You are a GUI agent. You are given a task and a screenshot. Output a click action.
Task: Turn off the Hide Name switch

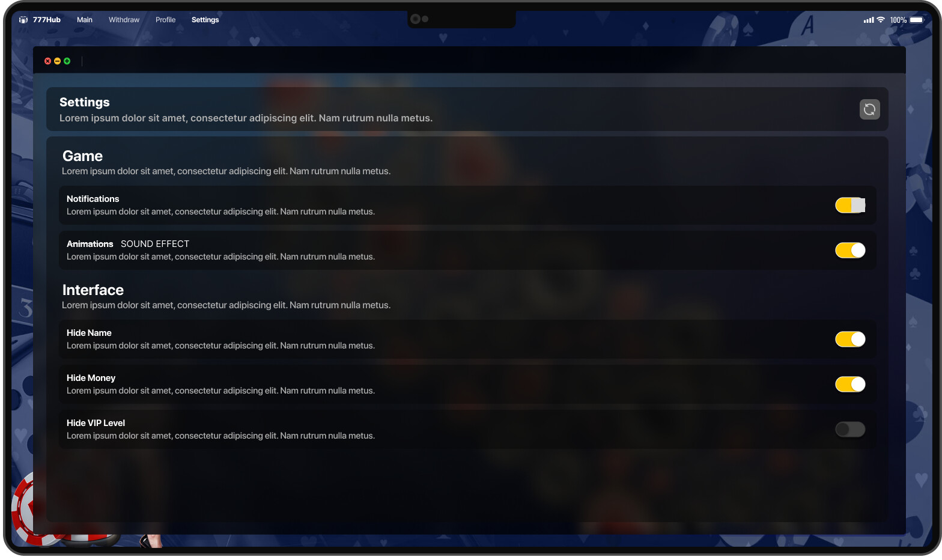click(x=850, y=339)
